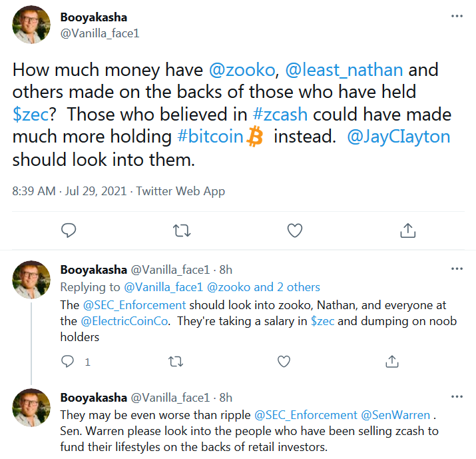Open more options on the first reply
The image size is (476, 459).
tap(456, 268)
